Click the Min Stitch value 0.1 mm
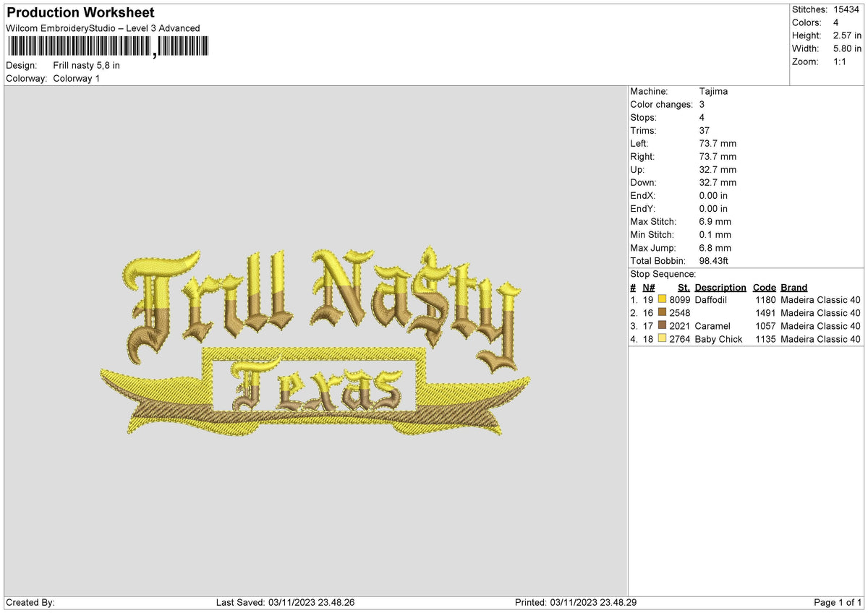This screenshot has width=868, height=613. click(x=715, y=235)
